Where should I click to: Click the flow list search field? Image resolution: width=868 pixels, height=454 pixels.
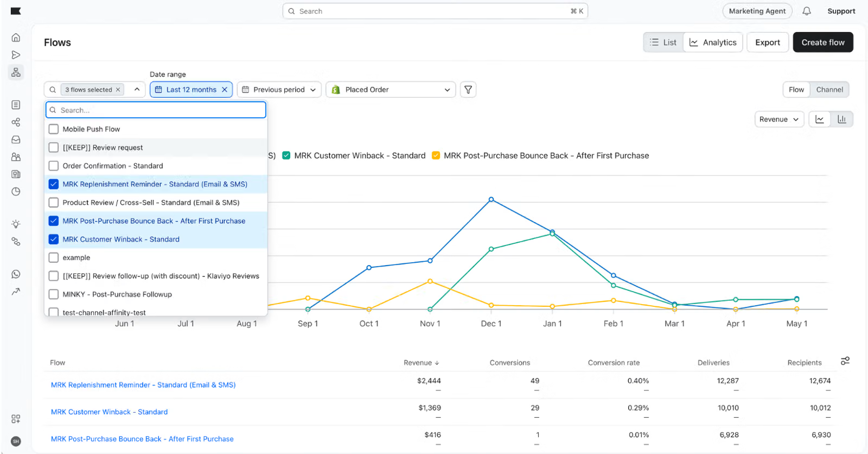(156, 110)
